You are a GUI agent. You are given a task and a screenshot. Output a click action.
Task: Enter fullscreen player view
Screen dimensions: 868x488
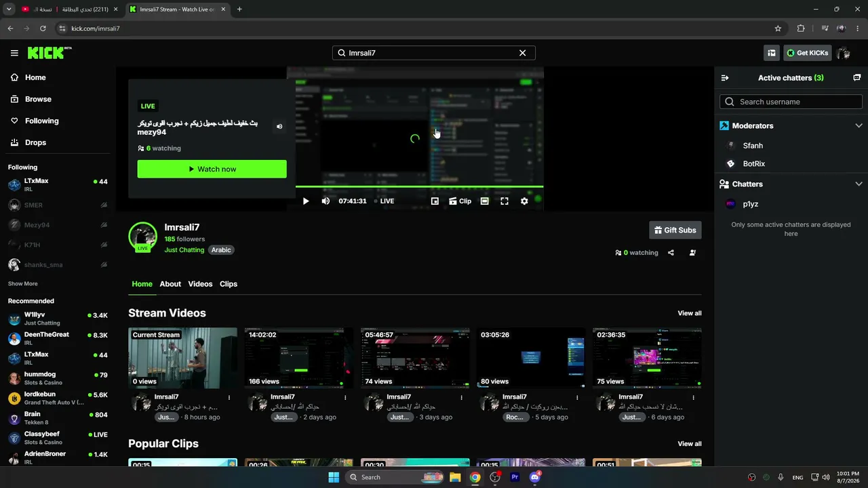505,201
